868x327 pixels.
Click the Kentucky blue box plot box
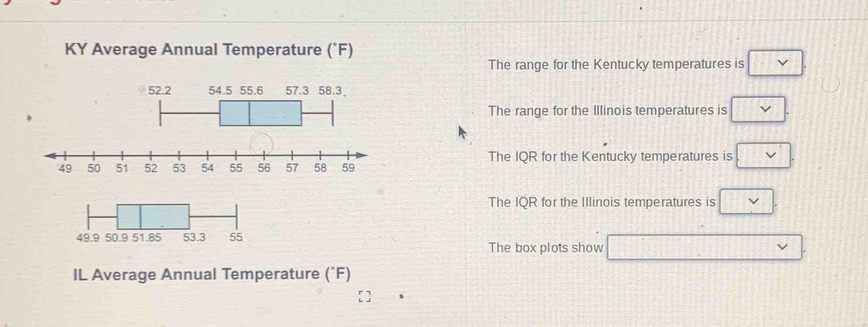tap(260, 113)
